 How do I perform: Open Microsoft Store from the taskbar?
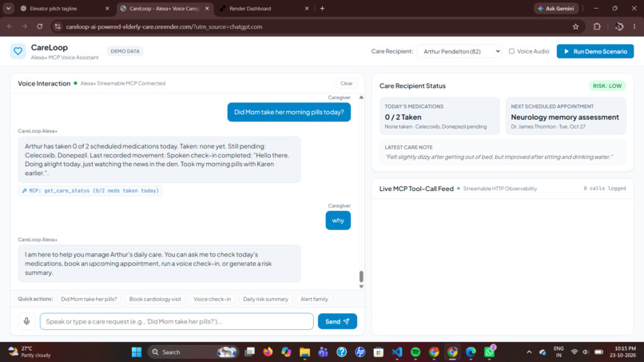(379, 352)
